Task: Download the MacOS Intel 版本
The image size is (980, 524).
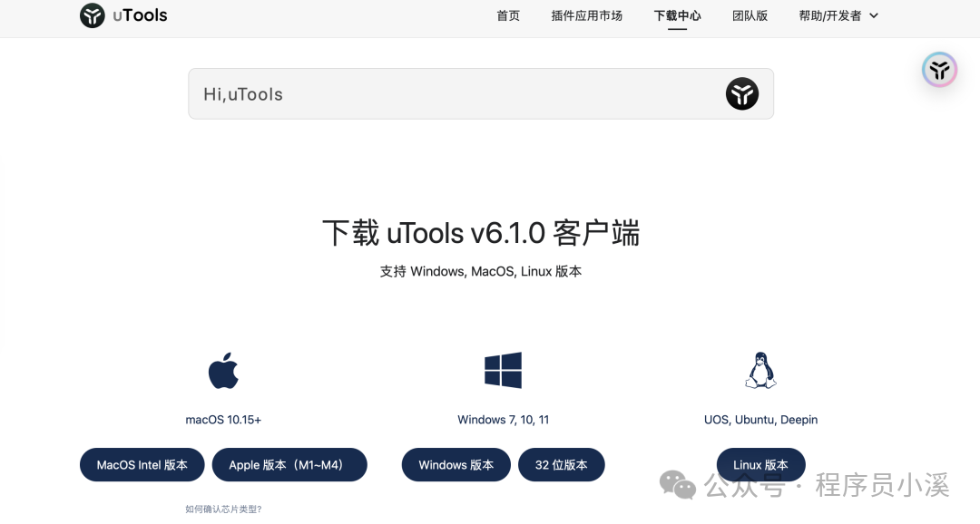Action: pos(142,464)
